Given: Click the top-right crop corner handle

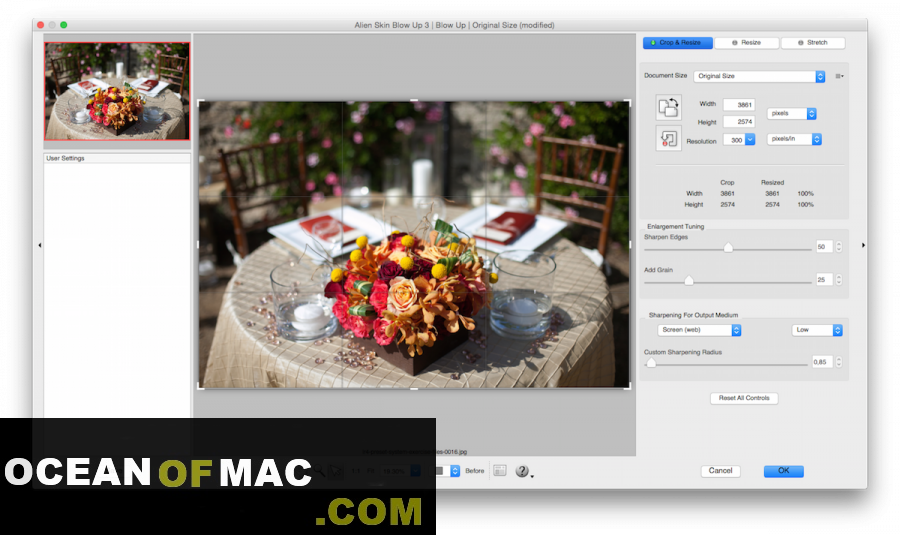Looking at the screenshot, I should point(629,102).
